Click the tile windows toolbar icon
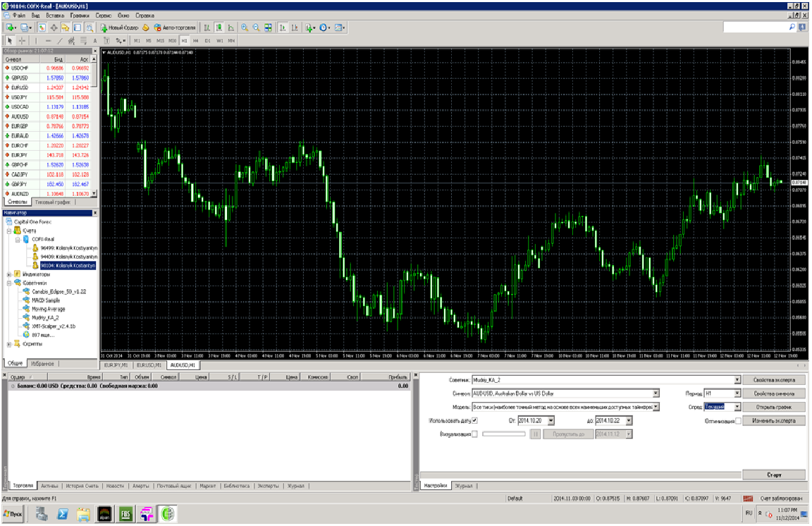Viewport: 812px width, 526px height. (268, 27)
